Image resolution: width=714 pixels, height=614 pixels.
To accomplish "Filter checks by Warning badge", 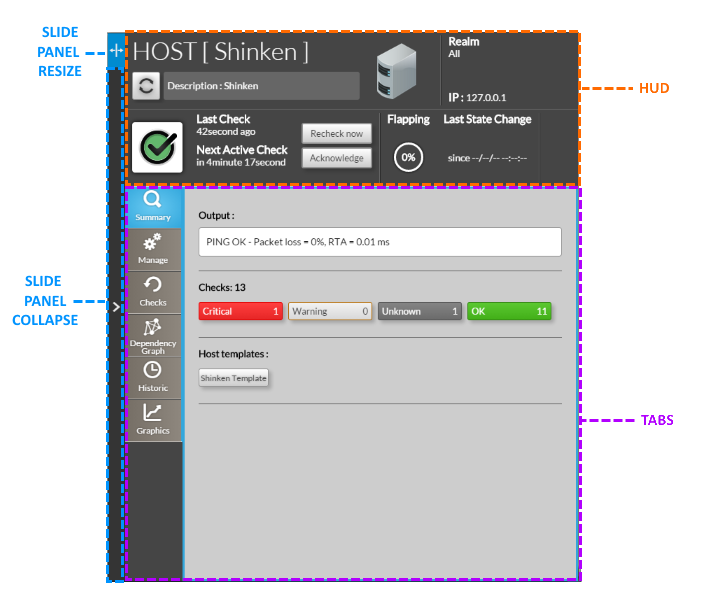I will click(330, 311).
